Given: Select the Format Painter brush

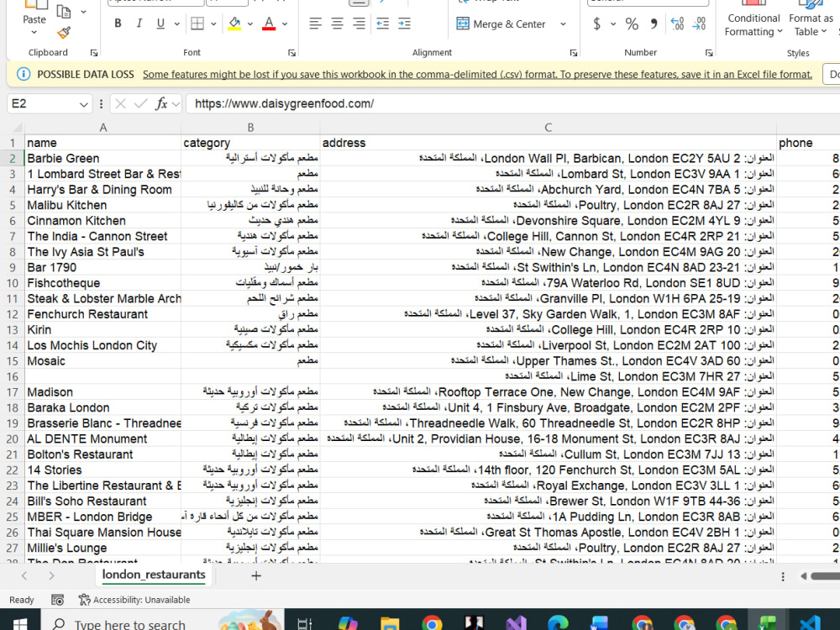Looking at the screenshot, I should point(64,33).
